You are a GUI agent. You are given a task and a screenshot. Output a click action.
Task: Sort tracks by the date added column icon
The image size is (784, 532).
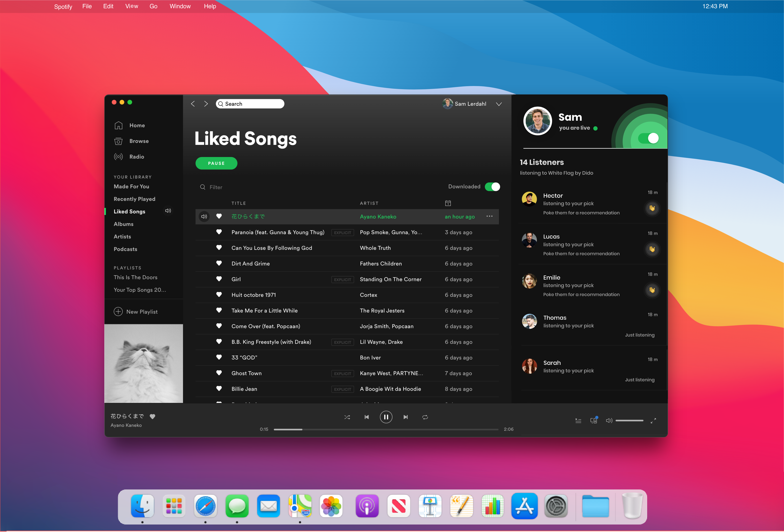(448, 203)
